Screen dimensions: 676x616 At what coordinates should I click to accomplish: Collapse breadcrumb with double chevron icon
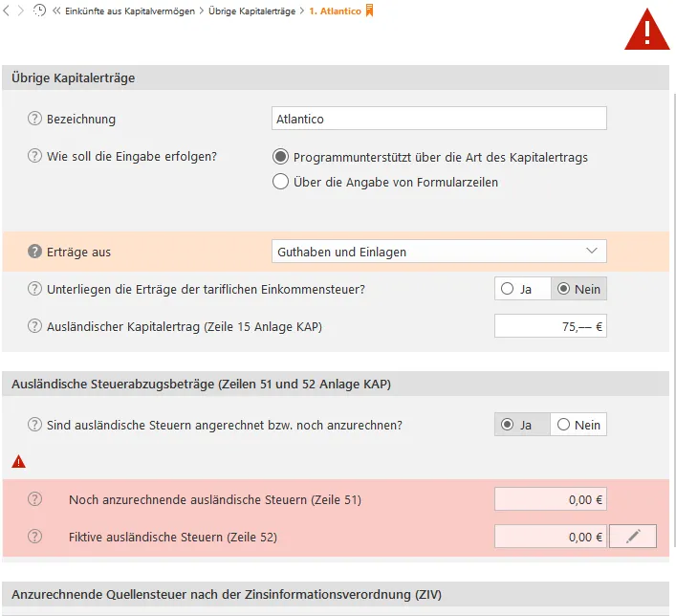coord(56,11)
